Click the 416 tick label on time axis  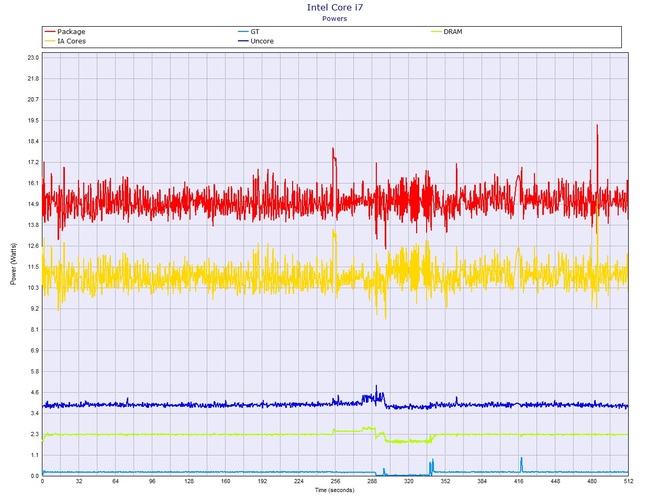pyautogui.click(x=518, y=481)
